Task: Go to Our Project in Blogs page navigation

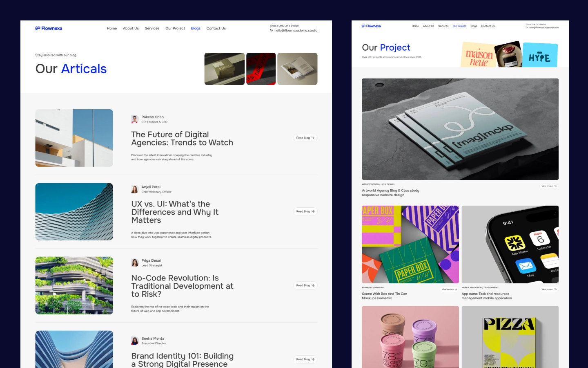Action: click(x=175, y=29)
